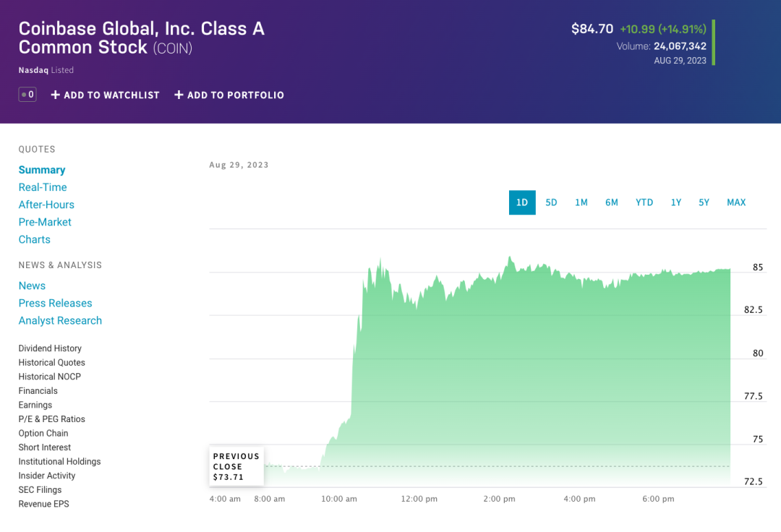The height and width of the screenshot is (532, 781).
Task: Open Analyst Research page
Action: pyautogui.click(x=60, y=320)
